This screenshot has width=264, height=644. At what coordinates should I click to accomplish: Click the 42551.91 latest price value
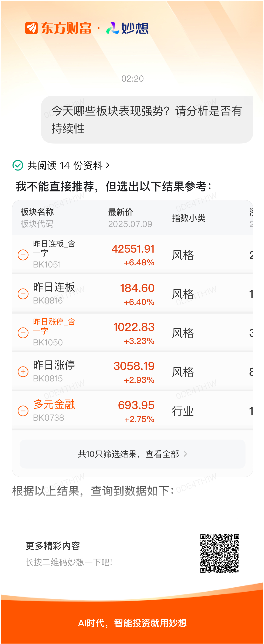pyautogui.click(x=133, y=249)
